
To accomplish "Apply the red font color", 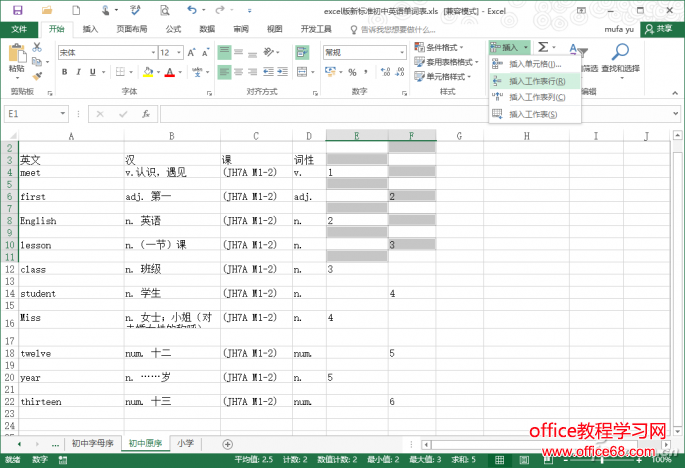I will click(170, 72).
